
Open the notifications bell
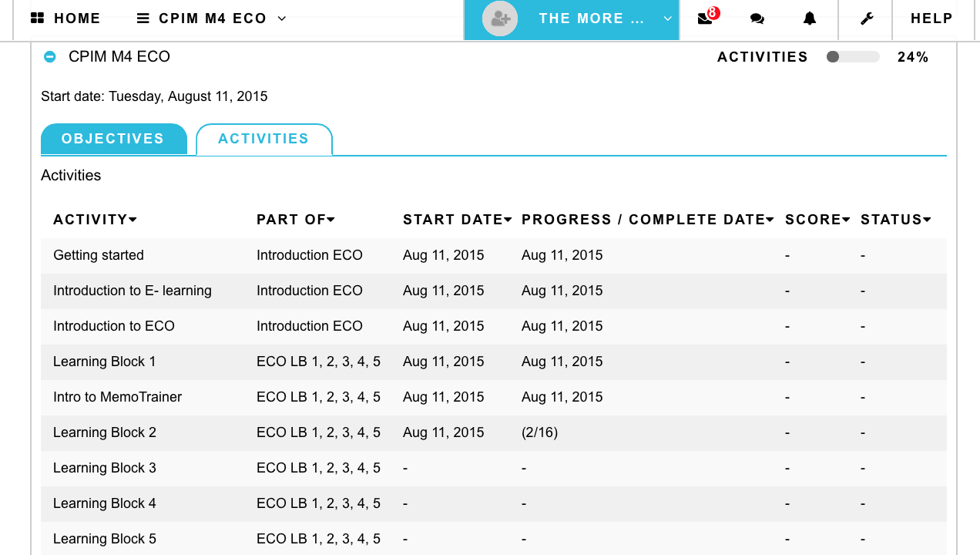[x=810, y=18]
